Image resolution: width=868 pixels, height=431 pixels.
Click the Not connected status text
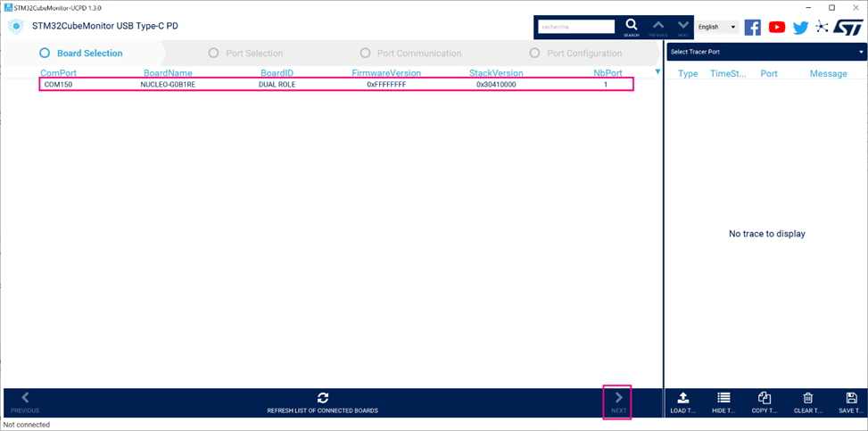click(27, 425)
